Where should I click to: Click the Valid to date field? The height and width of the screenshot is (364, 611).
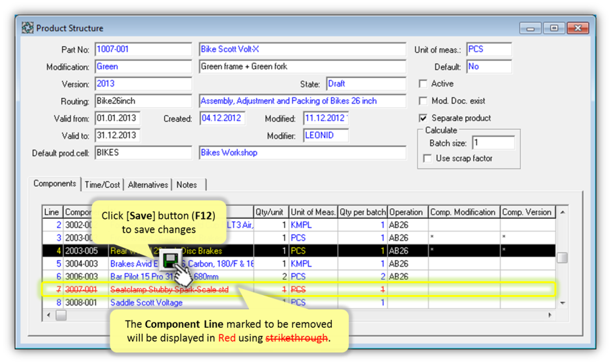point(118,135)
